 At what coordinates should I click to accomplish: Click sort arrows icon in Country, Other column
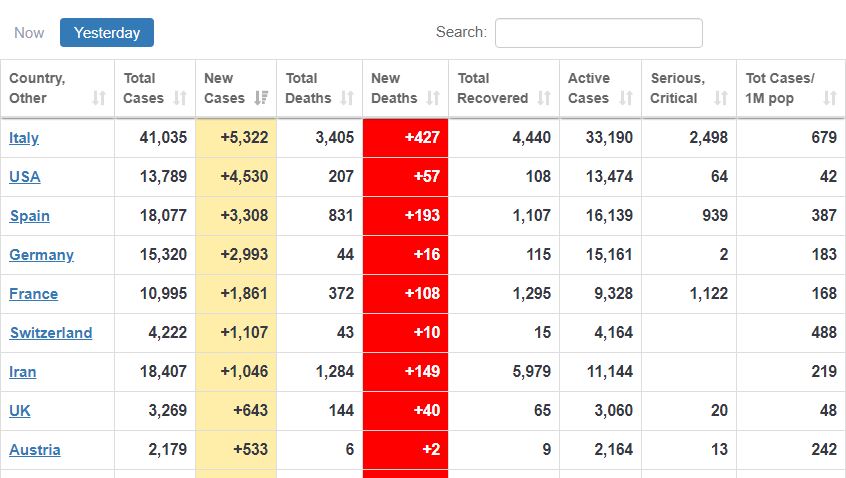98,98
